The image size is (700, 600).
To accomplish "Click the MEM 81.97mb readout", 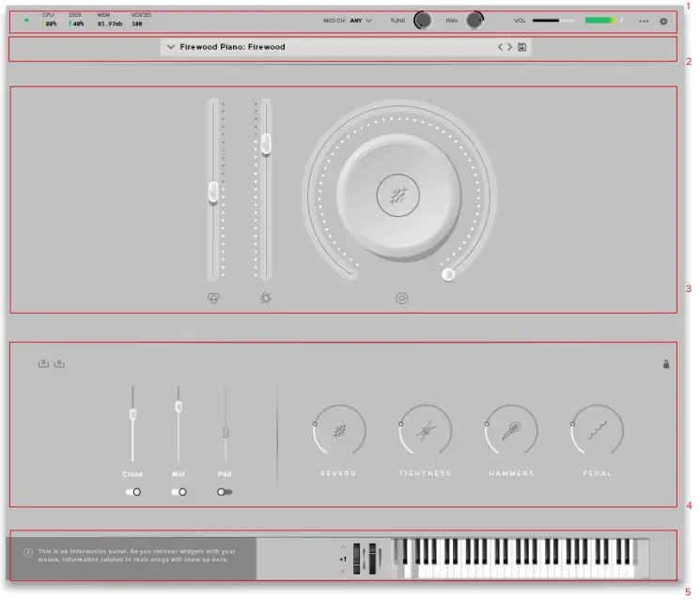I will click(109, 20).
